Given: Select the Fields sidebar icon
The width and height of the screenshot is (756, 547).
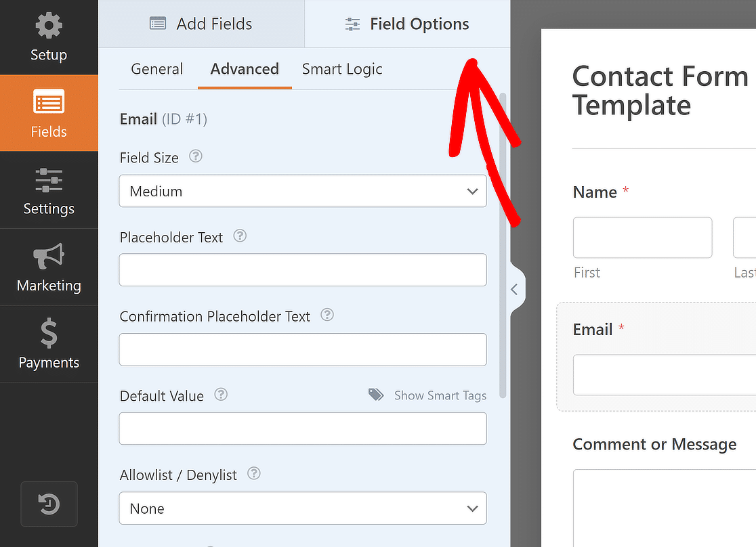Looking at the screenshot, I should click(49, 112).
